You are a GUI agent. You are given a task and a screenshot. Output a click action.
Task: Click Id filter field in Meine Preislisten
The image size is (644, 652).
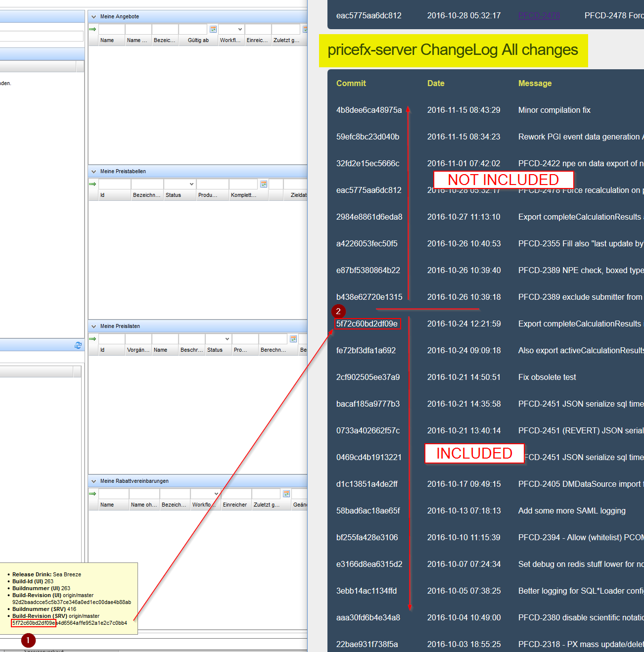click(111, 339)
